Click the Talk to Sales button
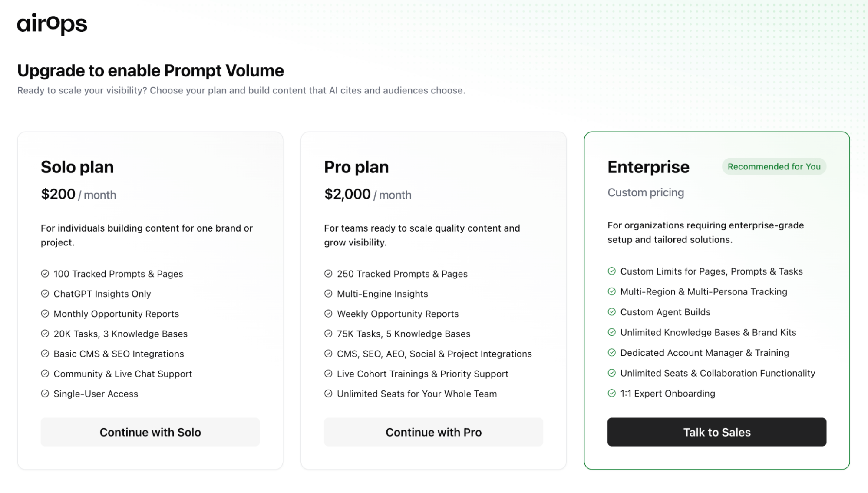The height and width of the screenshot is (493, 868). (716, 432)
